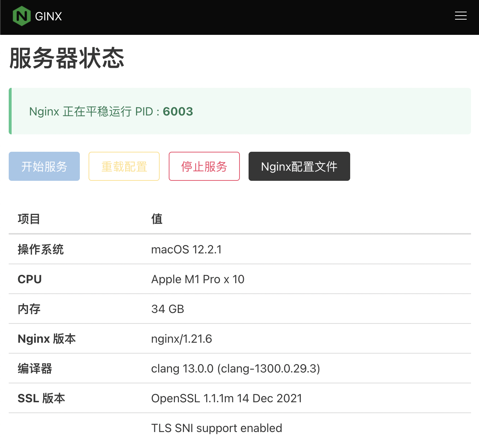Click the nginx/1.21.6 value

click(181, 339)
